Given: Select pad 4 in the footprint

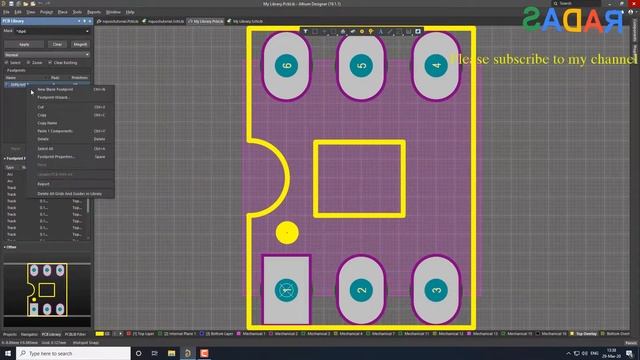Looking at the screenshot, I should click(x=436, y=66).
